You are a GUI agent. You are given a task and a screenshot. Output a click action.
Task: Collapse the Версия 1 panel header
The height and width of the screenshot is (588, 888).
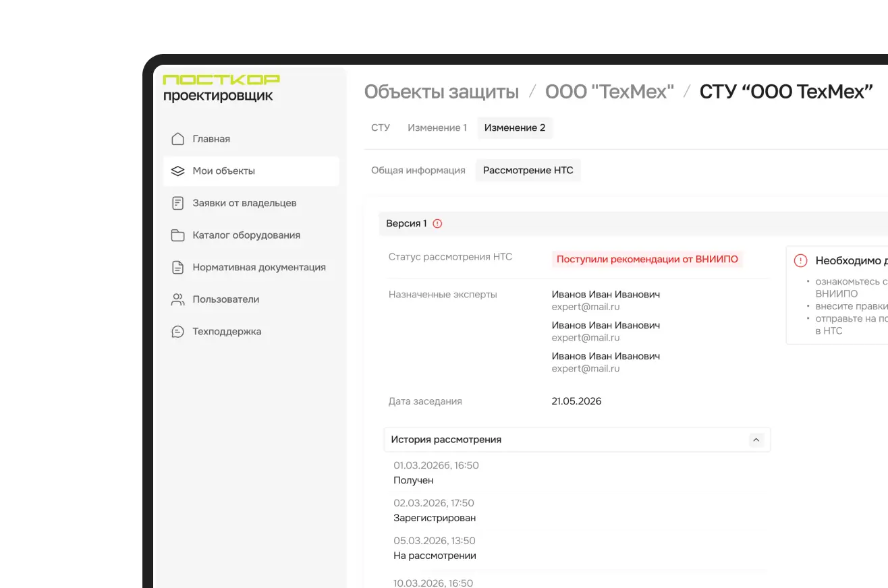pos(633,224)
